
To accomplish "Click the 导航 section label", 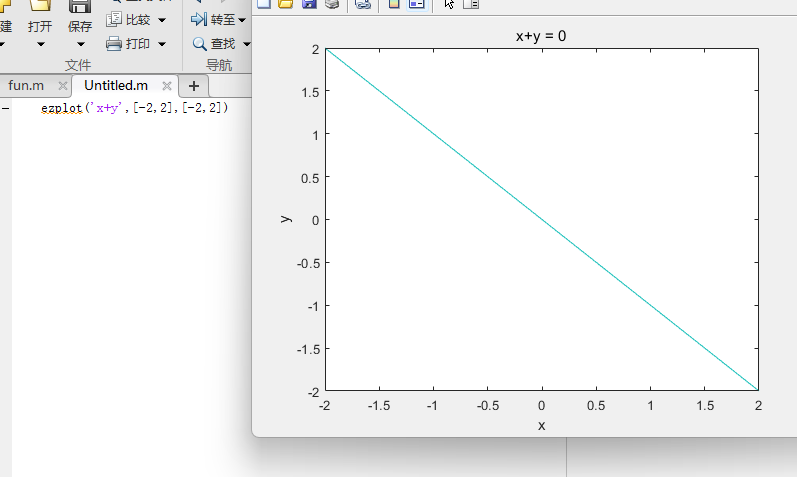I will (x=219, y=65).
